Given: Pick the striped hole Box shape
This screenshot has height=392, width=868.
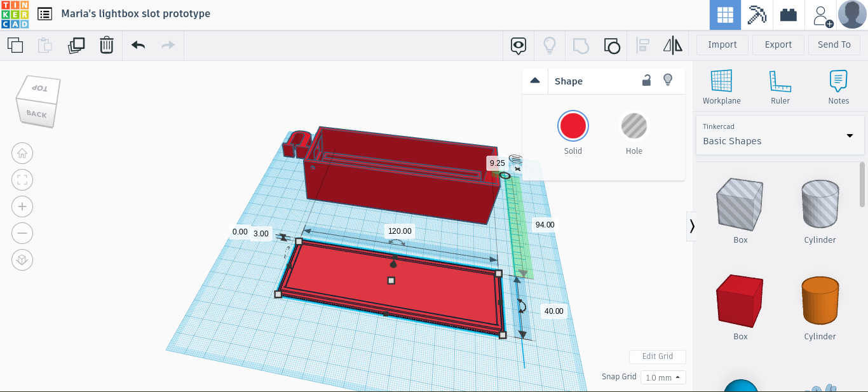Looking at the screenshot, I should (740, 205).
